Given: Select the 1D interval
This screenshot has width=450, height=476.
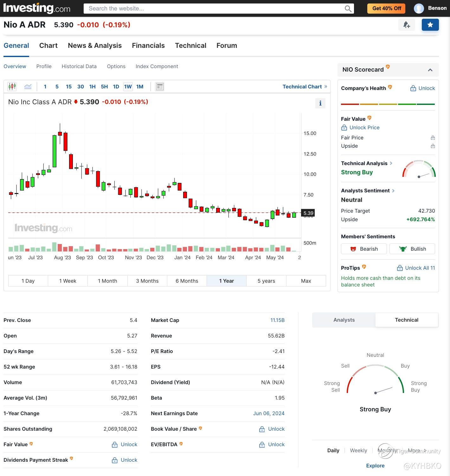Looking at the screenshot, I should (x=116, y=87).
